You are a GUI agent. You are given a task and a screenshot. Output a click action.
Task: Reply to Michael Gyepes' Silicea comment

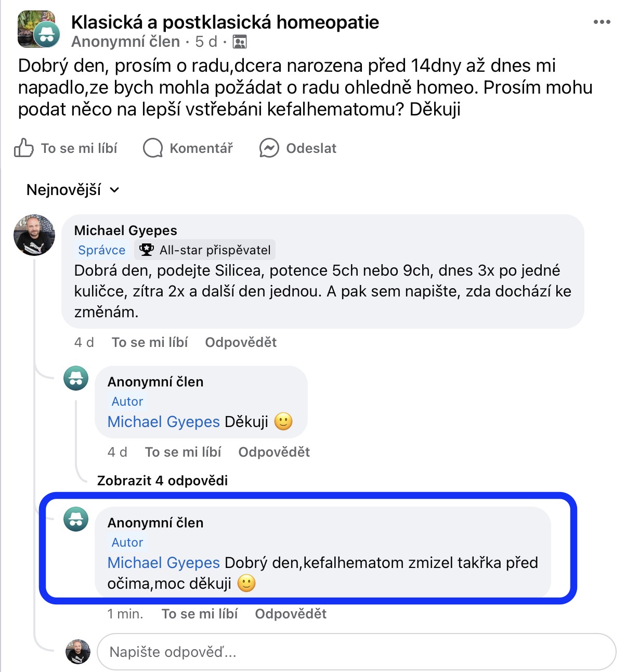[241, 342]
